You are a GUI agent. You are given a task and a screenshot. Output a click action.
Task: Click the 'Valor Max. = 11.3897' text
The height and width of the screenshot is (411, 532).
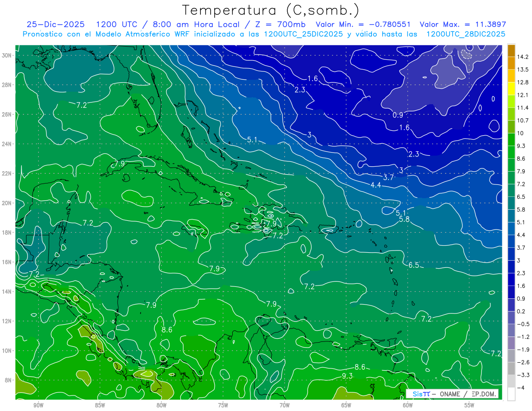pyautogui.click(x=463, y=24)
